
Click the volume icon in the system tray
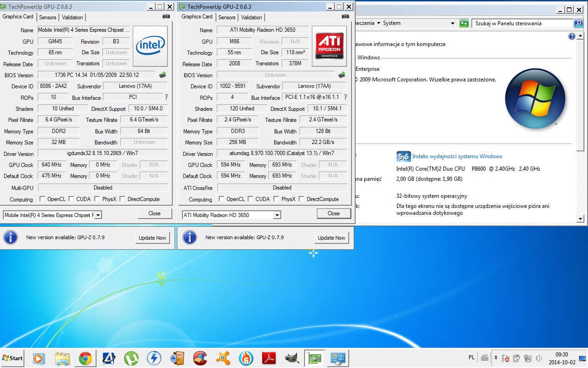click(538, 357)
